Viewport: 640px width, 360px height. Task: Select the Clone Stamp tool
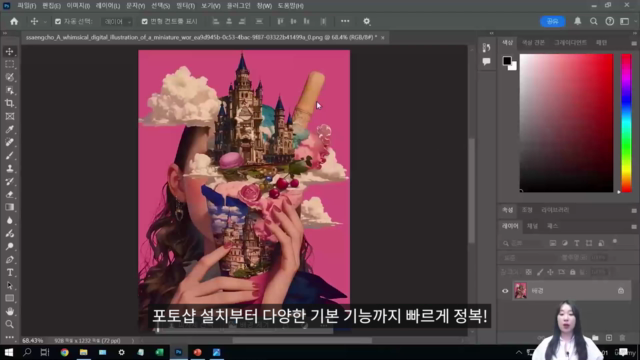click(9, 169)
